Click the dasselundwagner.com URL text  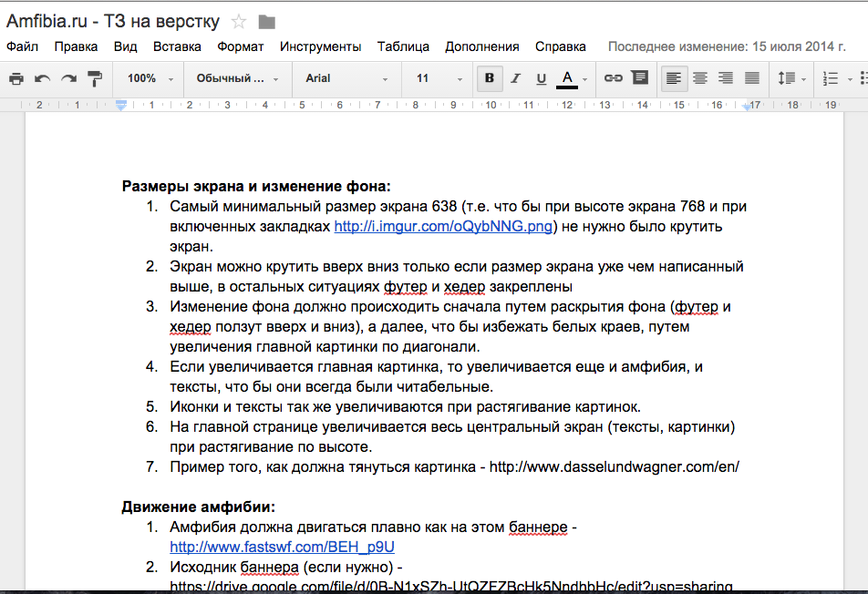(x=615, y=466)
